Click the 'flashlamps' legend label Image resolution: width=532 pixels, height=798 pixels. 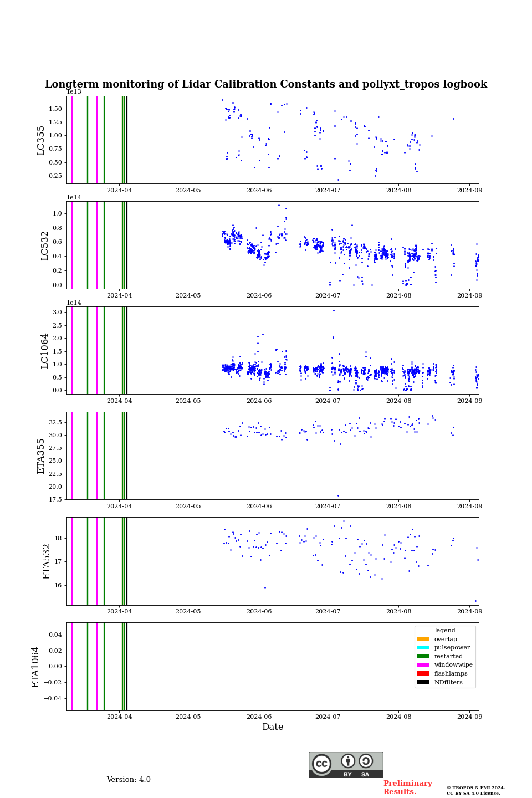[451, 674]
